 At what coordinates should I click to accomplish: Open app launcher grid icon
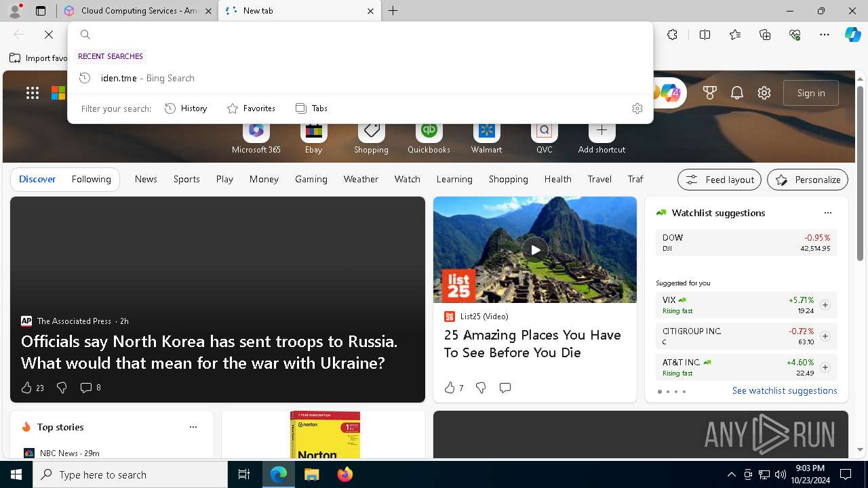point(33,93)
